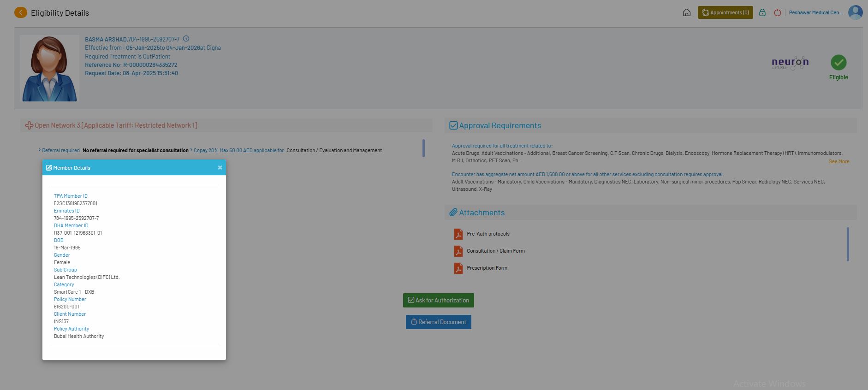Click the Required Treatment is OutPatient text
Viewport: 868px width, 390px height.
click(127, 56)
